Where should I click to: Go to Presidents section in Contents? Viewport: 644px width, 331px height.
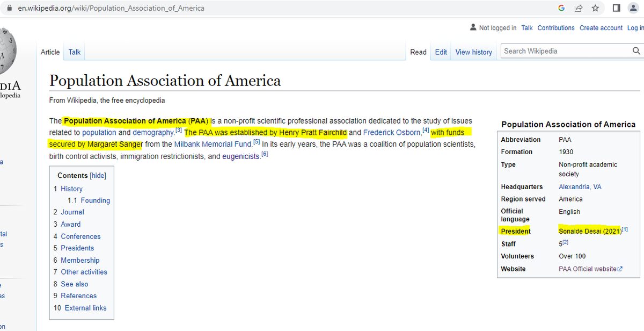(77, 248)
